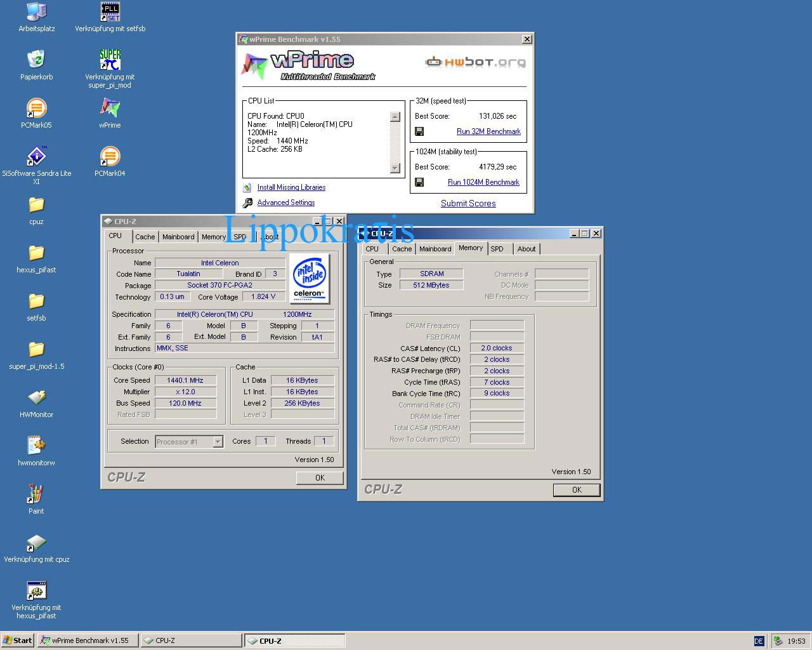This screenshot has width=812, height=650.
Task: Click the Submit Scores link
Action: coord(468,203)
